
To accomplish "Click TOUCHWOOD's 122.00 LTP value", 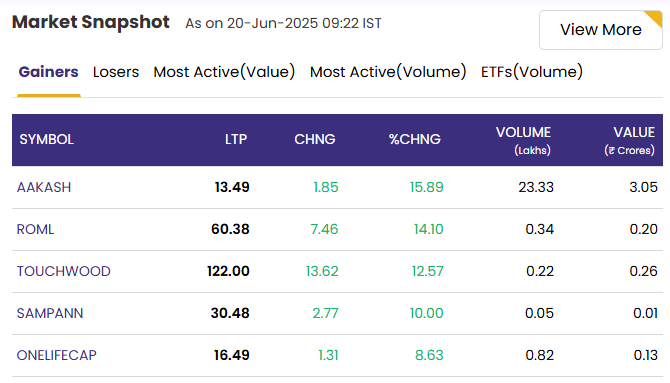I will [228, 271].
